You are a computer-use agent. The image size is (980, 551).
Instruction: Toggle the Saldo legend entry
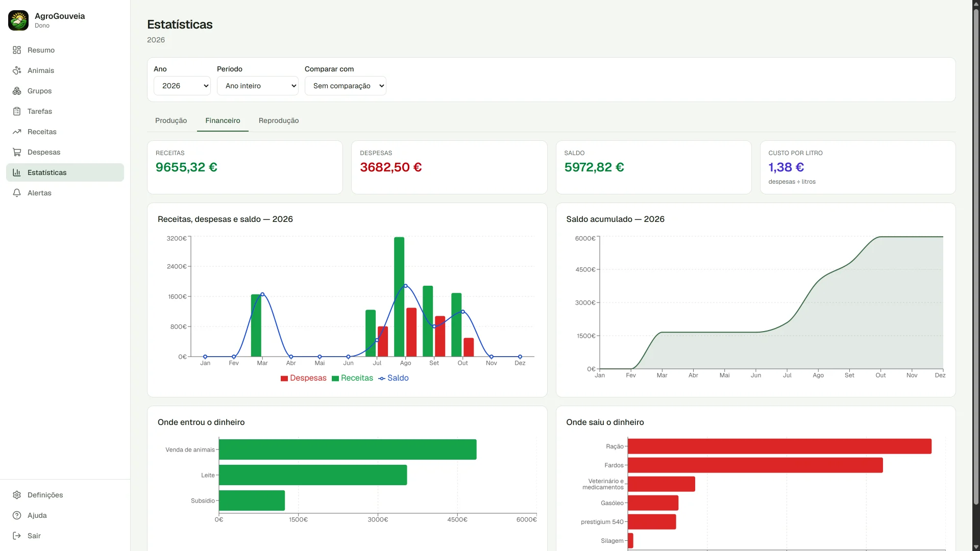pyautogui.click(x=393, y=378)
